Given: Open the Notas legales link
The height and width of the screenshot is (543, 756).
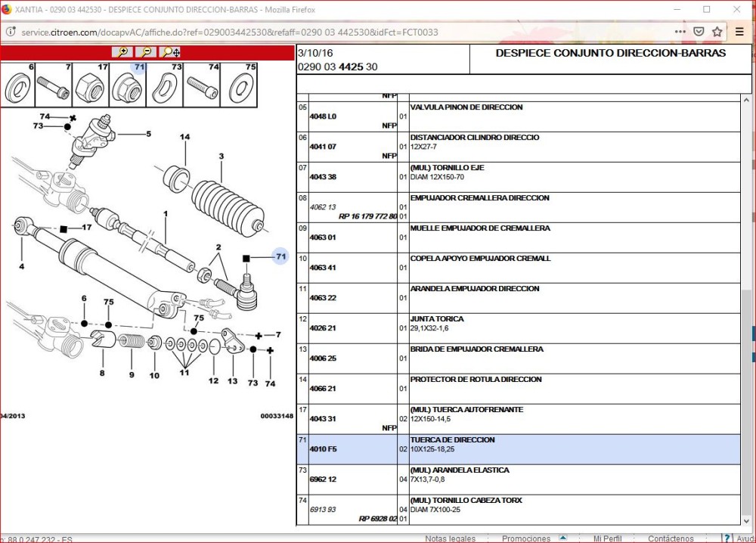Looking at the screenshot, I should tap(450, 538).
